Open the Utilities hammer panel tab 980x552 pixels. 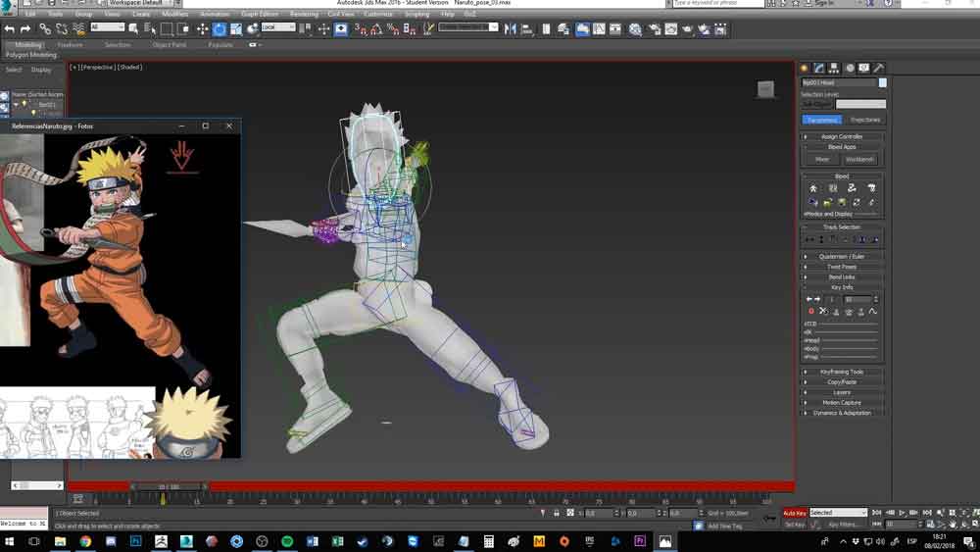click(879, 68)
